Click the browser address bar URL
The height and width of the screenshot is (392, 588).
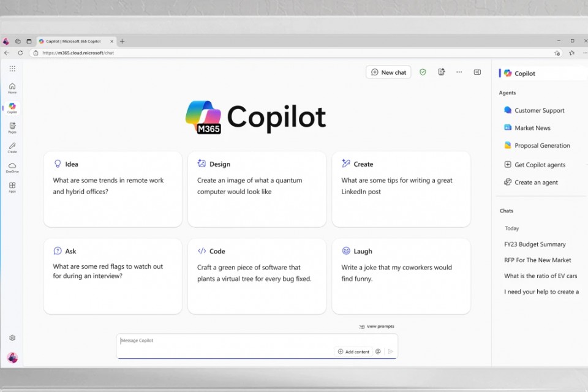pos(78,53)
